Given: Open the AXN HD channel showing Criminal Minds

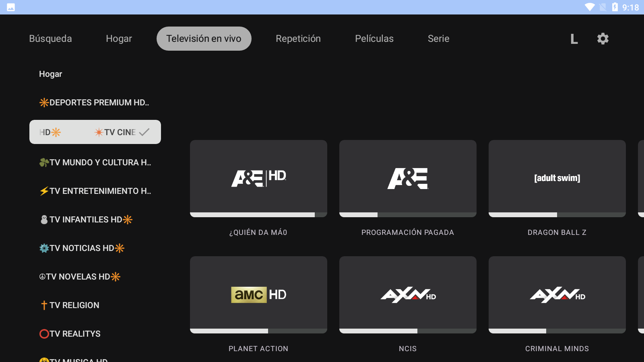Looking at the screenshot, I should pyautogui.click(x=557, y=294).
